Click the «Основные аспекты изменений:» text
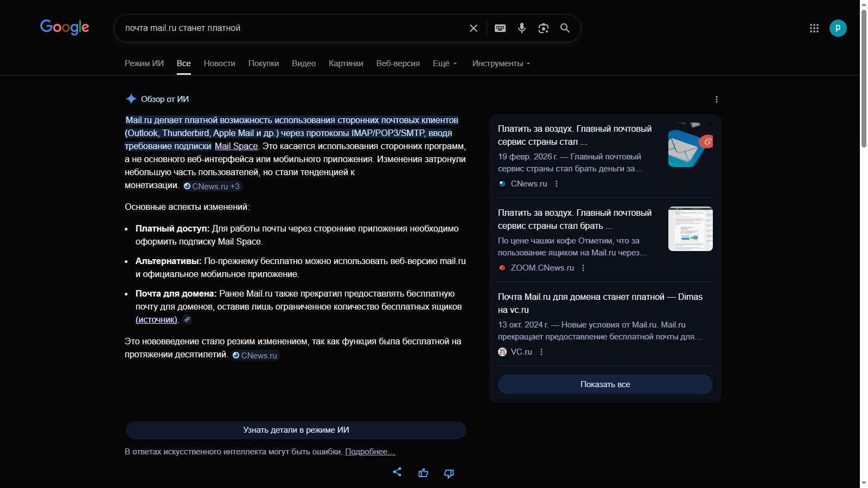The width and height of the screenshot is (868, 488). click(187, 207)
